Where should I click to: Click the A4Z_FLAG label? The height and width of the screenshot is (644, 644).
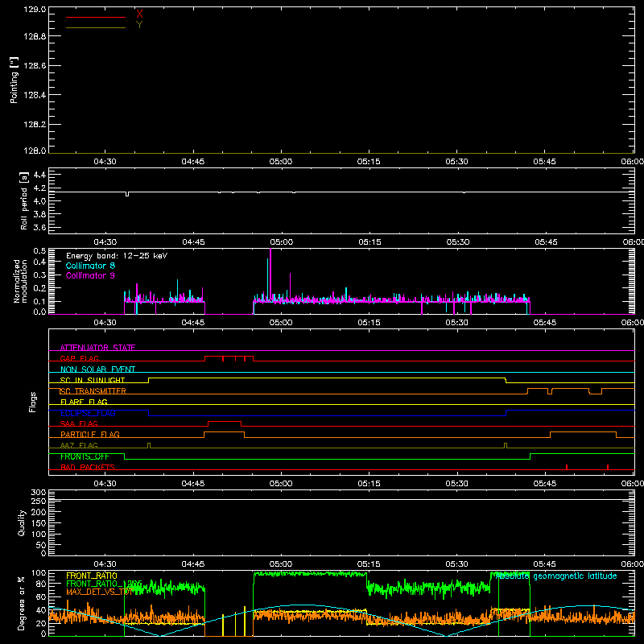pos(79,445)
